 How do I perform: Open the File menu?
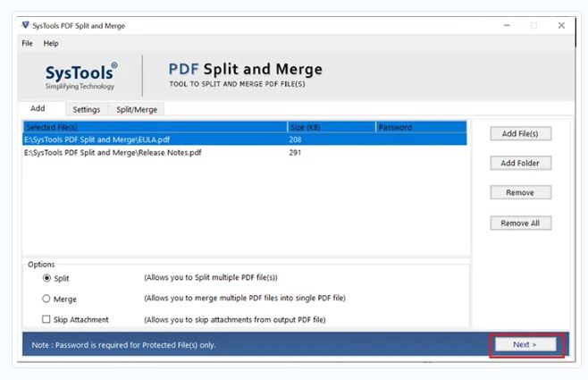click(x=27, y=43)
